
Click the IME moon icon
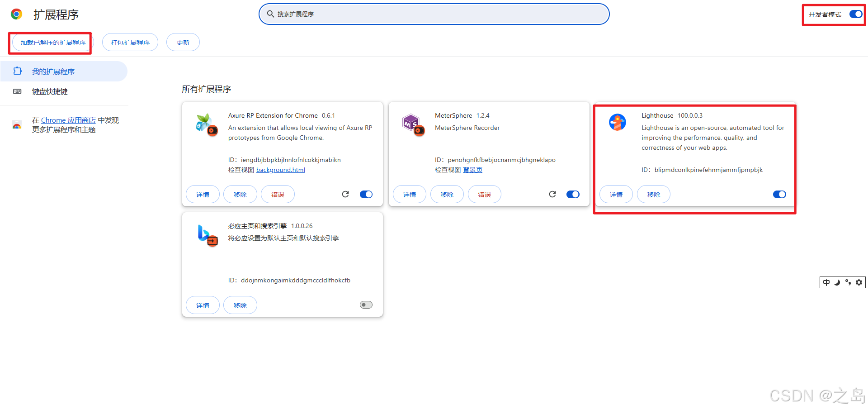[x=837, y=282]
